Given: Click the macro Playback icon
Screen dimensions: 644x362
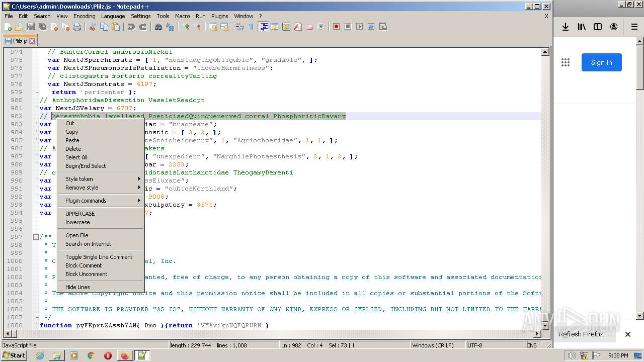Looking at the screenshot, I should [360, 27].
